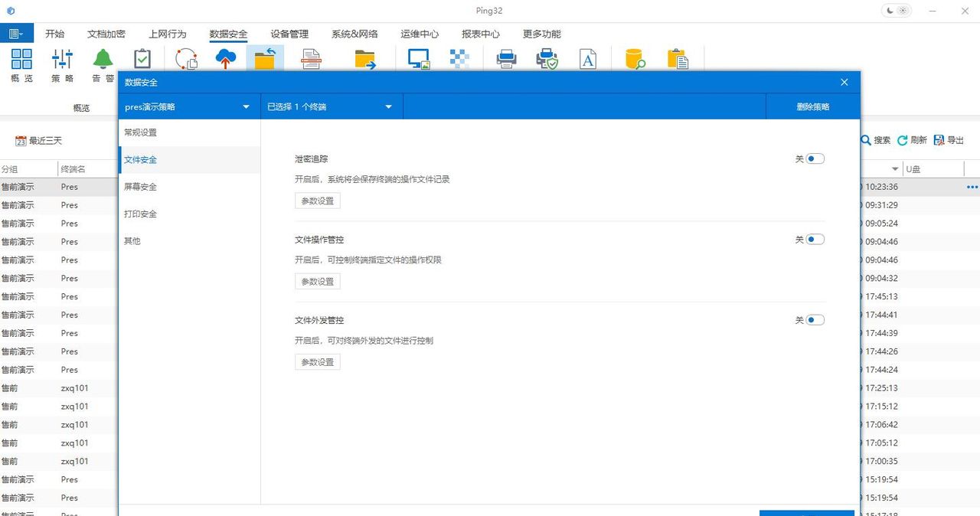
Task: Open the screen capture toolbar icon
Action: pos(417,58)
